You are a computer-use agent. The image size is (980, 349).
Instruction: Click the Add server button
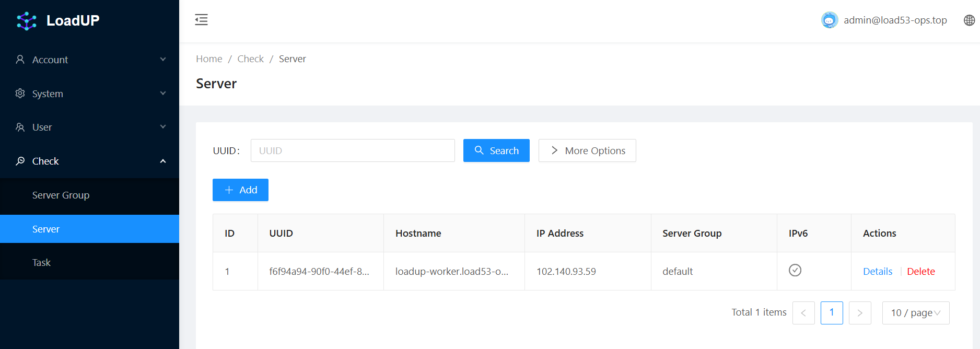pyautogui.click(x=240, y=190)
